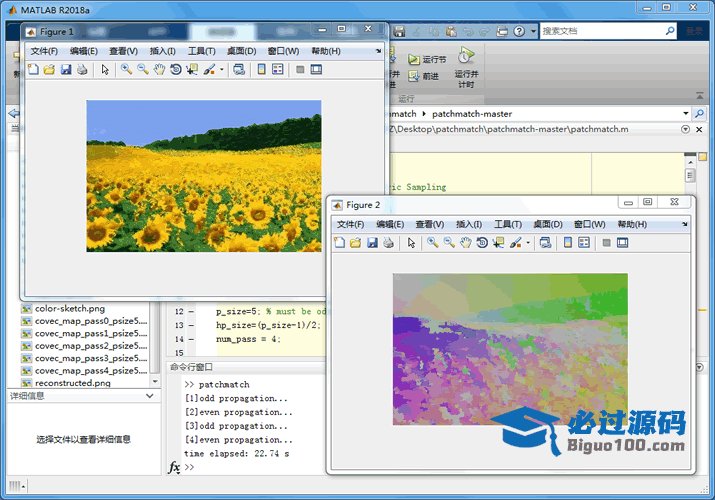Viewport: 715px width, 500px height.
Task: Click the 运行节 (Run Section) button
Action: tap(427, 60)
